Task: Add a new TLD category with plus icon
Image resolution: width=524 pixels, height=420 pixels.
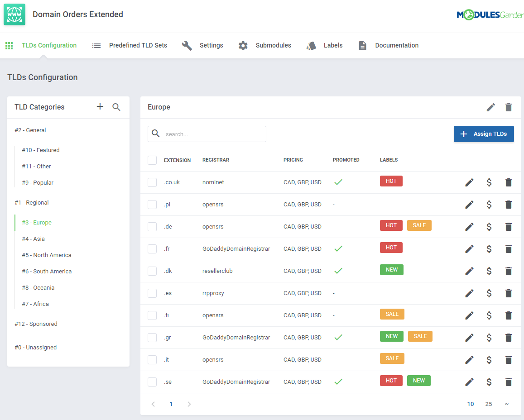Action: tap(100, 106)
